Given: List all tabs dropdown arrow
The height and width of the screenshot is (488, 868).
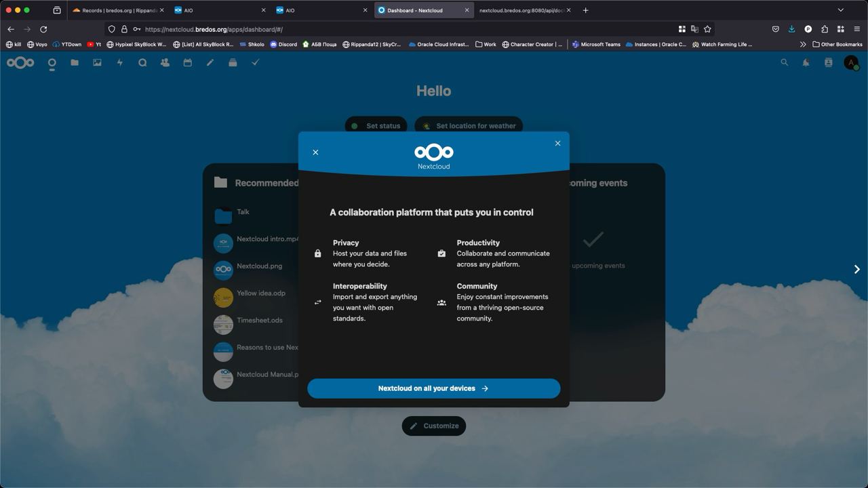Looking at the screenshot, I should point(841,10).
